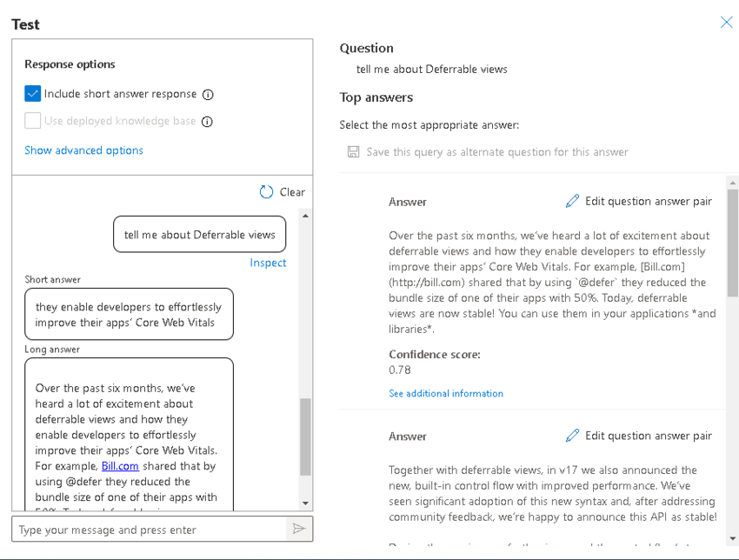Click info icon beside deployed knowledge base

pyautogui.click(x=207, y=122)
